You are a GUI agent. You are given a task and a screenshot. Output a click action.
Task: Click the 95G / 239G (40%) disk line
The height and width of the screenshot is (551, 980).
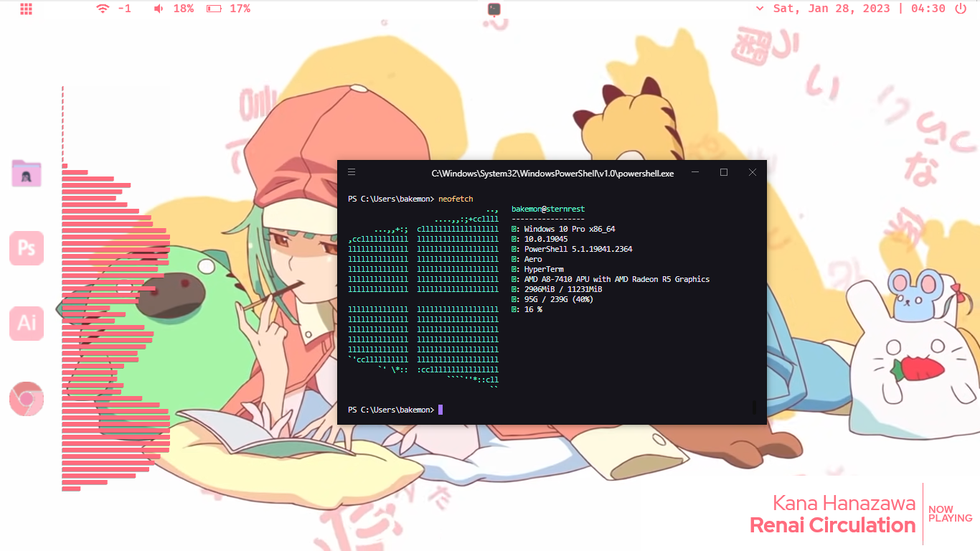coord(552,299)
